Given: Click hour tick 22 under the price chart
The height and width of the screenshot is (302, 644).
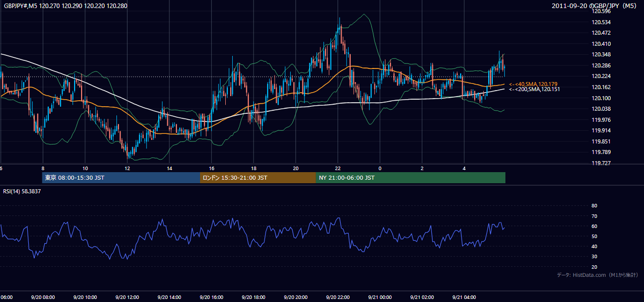Looking at the screenshot, I should [338, 168].
